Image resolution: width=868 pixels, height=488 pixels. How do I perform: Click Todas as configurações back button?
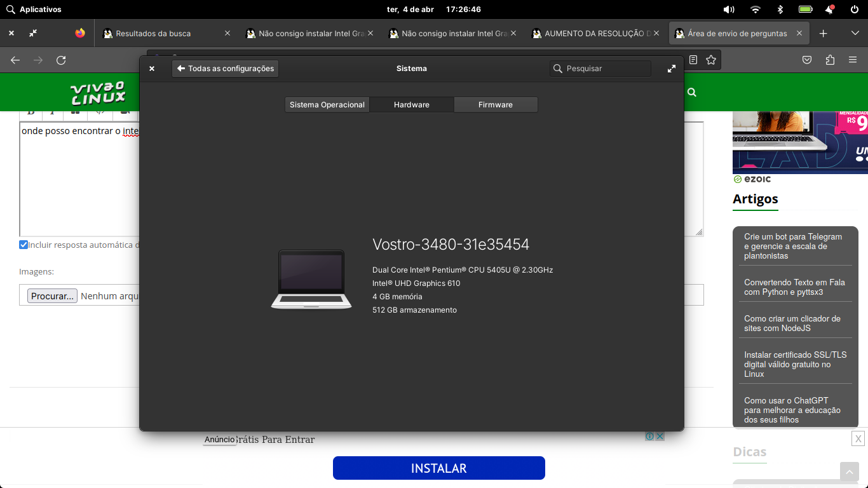pyautogui.click(x=225, y=69)
